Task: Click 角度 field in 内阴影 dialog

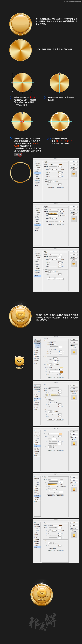Action: pyautogui.click(x=54, y=169)
